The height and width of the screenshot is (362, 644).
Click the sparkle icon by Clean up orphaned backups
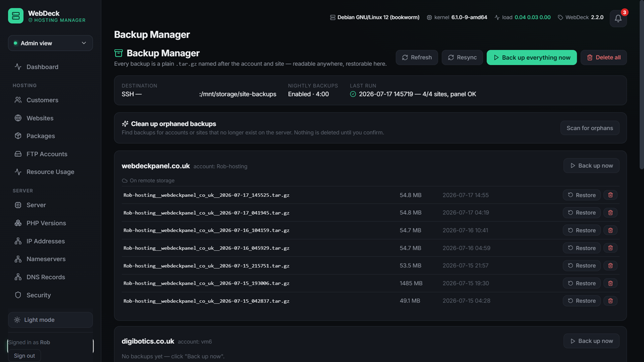point(125,124)
